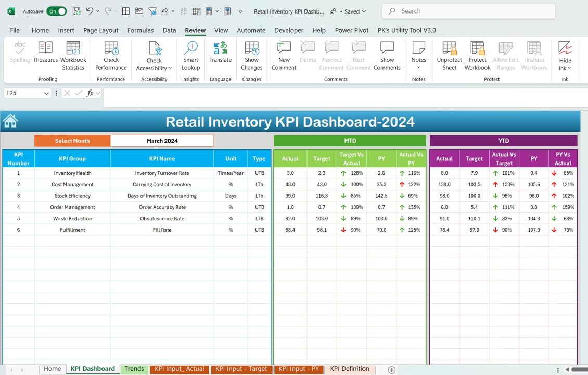
Task: Go to the Home sheet tab
Action: pyautogui.click(x=53, y=369)
